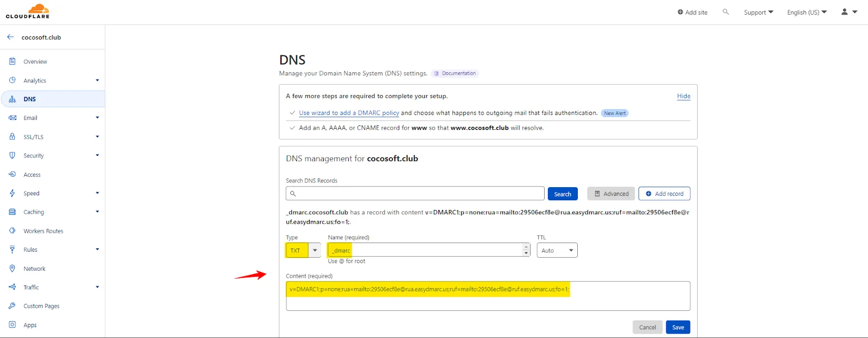Viewport: 868px width, 338px height.
Task: Click the Security shield icon
Action: [x=12, y=155]
